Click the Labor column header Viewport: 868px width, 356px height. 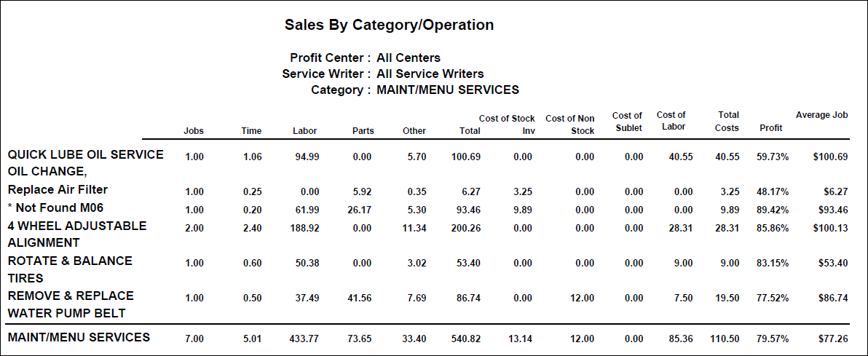click(x=304, y=131)
